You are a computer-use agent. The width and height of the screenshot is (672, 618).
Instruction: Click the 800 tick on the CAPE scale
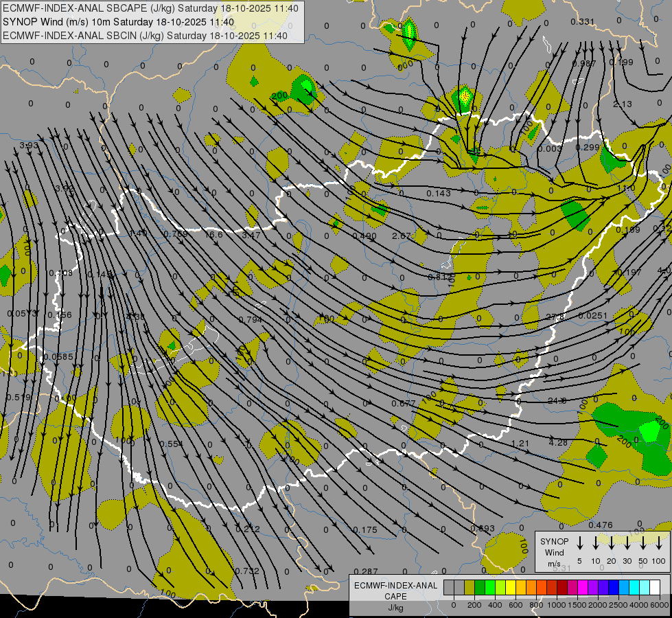click(x=536, y=605)
